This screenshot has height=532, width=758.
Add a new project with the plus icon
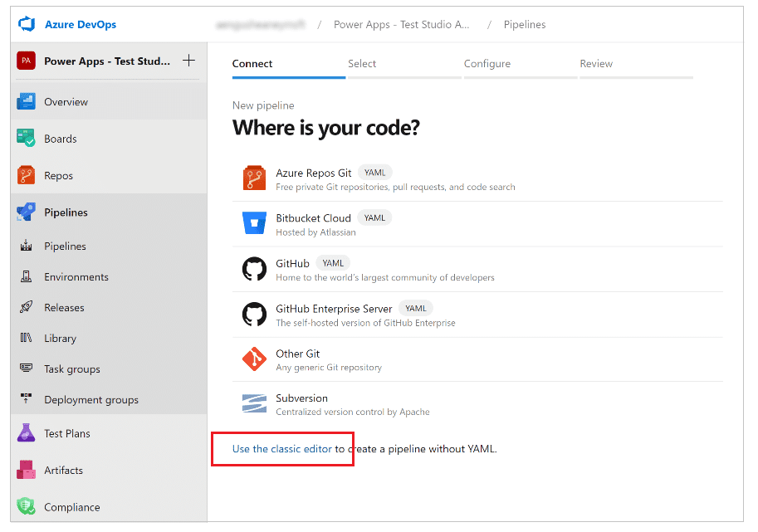tap(189, 61)
